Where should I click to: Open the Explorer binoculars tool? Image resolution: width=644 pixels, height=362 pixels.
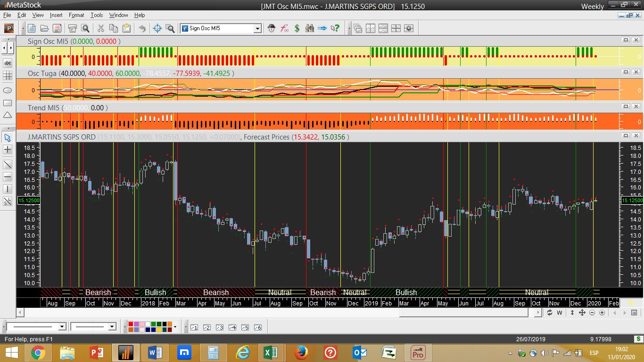point(310,28)
